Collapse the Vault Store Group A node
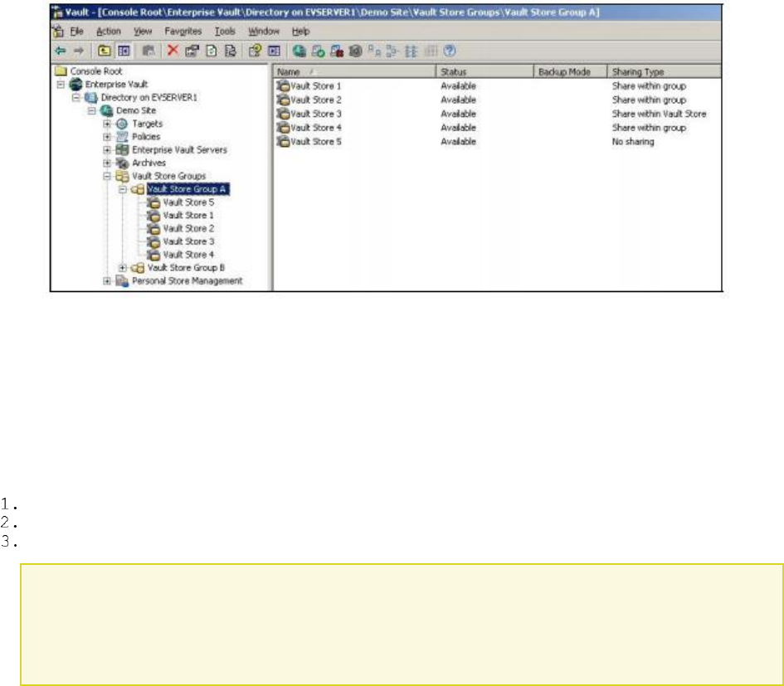The image size is (784, 686). [123, 189]
